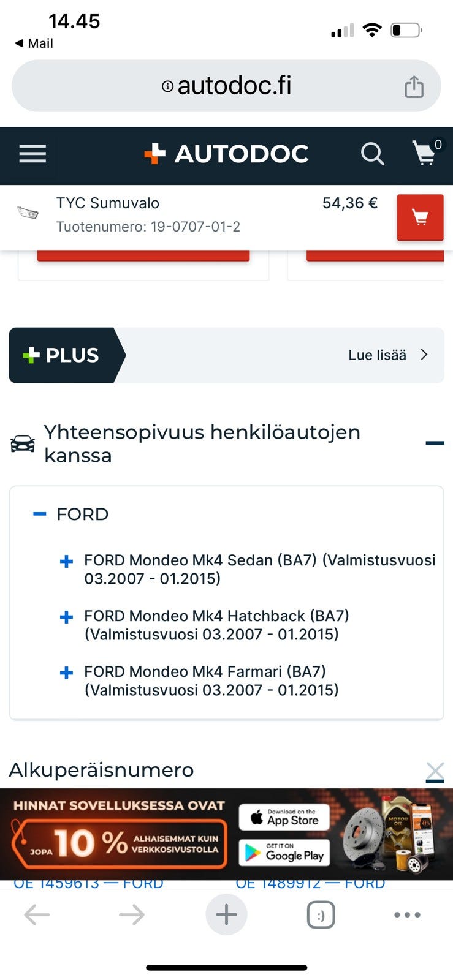
Task: Tap the Google Play badge
Action: tap(284, 853)
